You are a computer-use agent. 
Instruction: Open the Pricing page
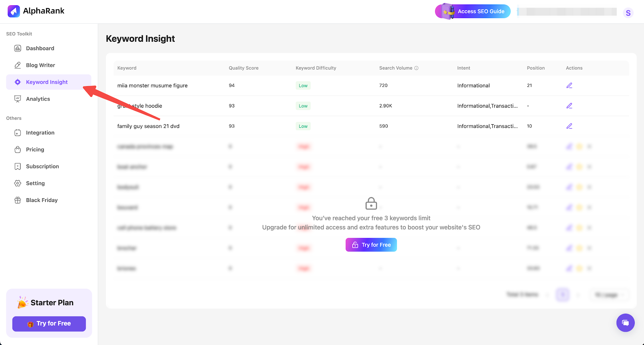pos(49,150)
